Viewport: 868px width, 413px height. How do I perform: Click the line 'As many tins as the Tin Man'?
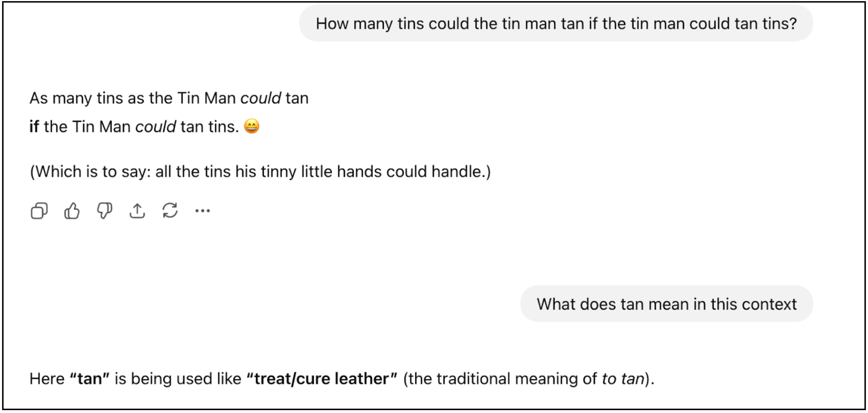[x=135, y=98]
